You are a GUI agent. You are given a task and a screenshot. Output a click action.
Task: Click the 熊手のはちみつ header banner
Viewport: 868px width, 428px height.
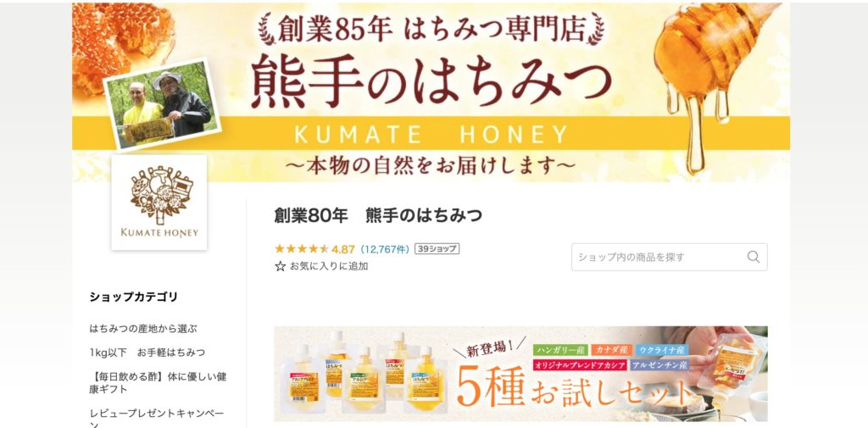click(x=431, y=92)
